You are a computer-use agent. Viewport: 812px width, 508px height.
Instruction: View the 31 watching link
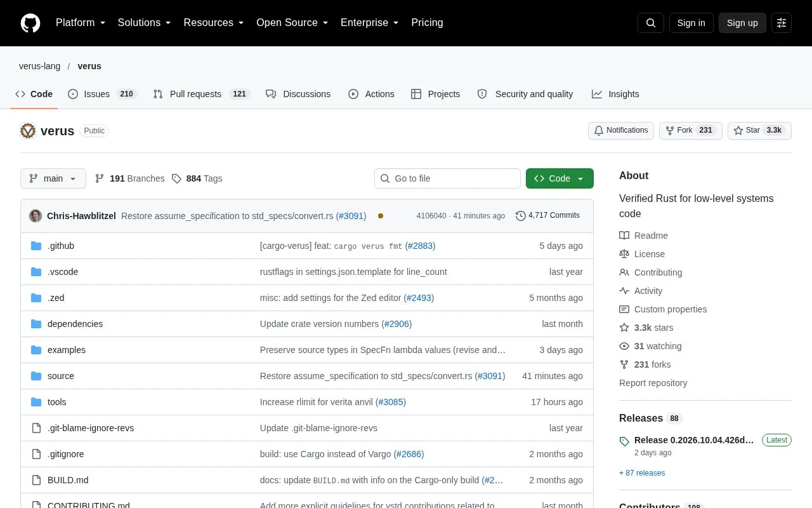[650, 346]
